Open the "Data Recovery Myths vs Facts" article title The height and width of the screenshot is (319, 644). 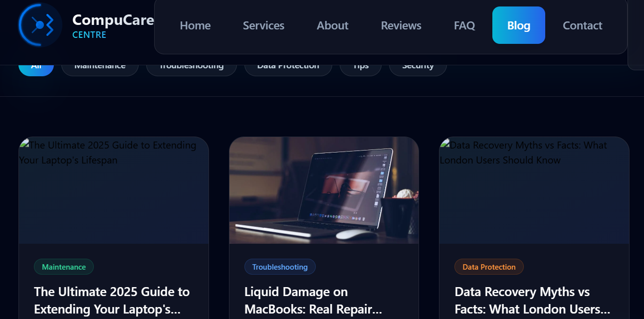pos(532,301)
